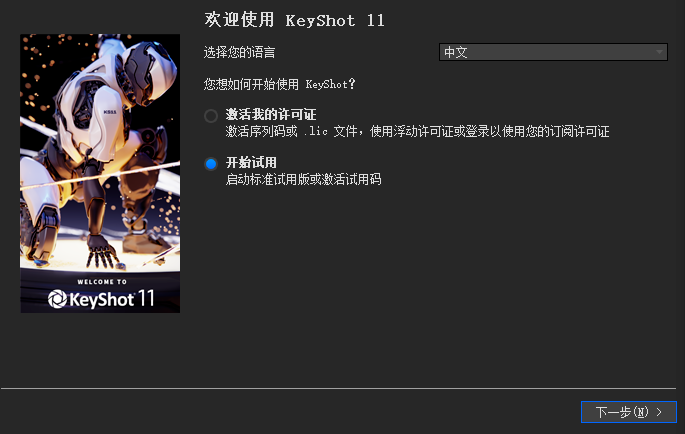Select the 激活我的许可证 radio button
The image size is (685, 434).
pyautogui.click(x=211, y=116)
